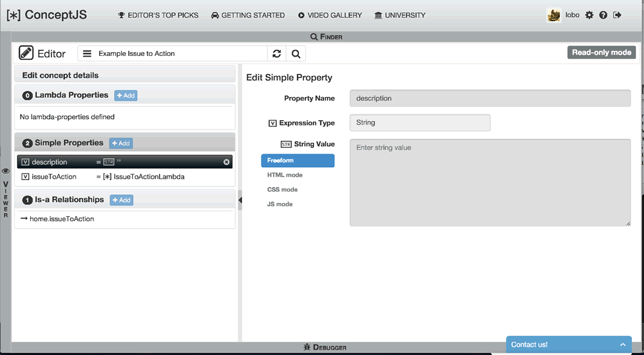Click the Viewer eye icon

click(6, 171)
